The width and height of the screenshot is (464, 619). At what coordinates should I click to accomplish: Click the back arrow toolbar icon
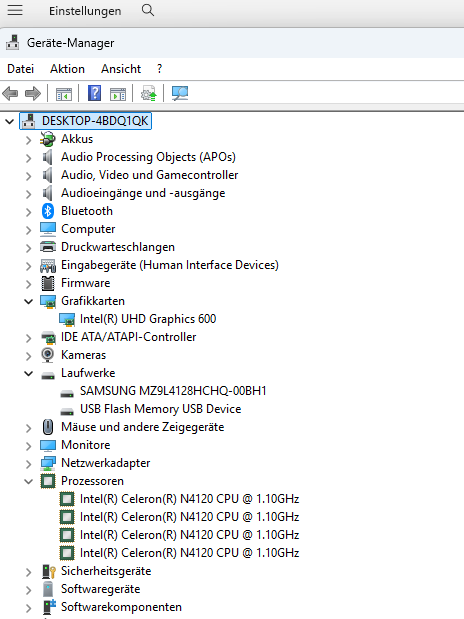(10, 94)
